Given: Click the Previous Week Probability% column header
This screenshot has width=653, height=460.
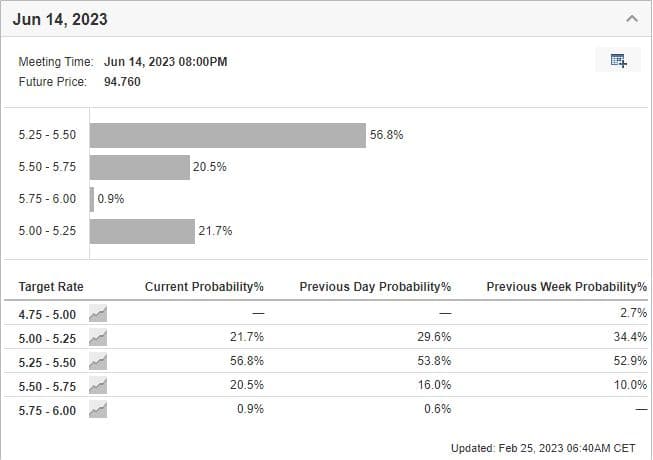Looking at the screenshot, I should click(x=566, y=287).
